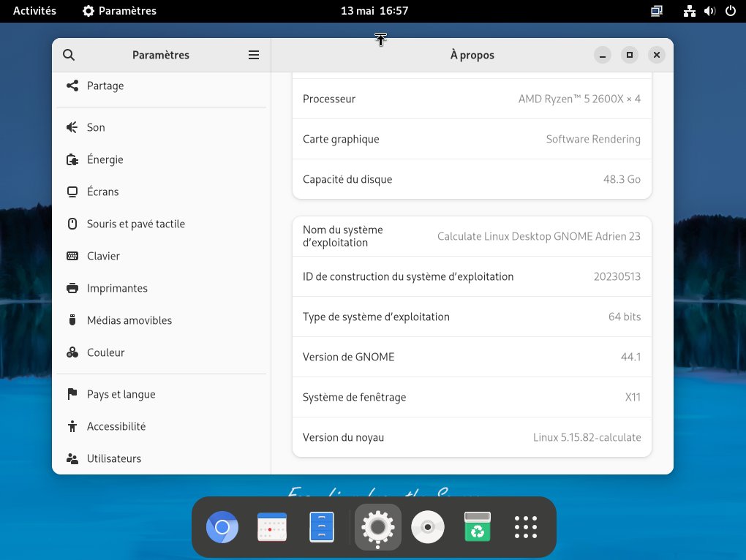The width and height of the screenshot is (746, 560).
Task: Click the Type de système d'exploitation label
Action: (376, 317)
